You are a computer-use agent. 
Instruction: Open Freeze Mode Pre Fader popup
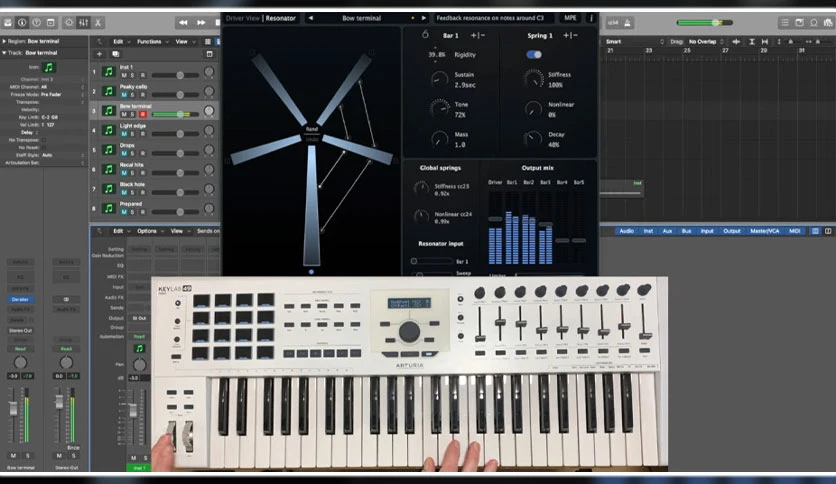tap(52, 94)
